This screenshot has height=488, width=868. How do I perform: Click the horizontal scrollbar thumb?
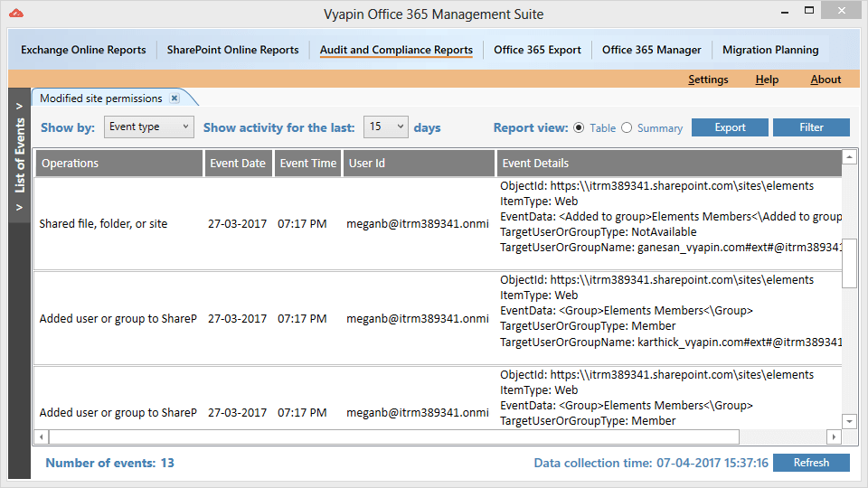[394, 437]
